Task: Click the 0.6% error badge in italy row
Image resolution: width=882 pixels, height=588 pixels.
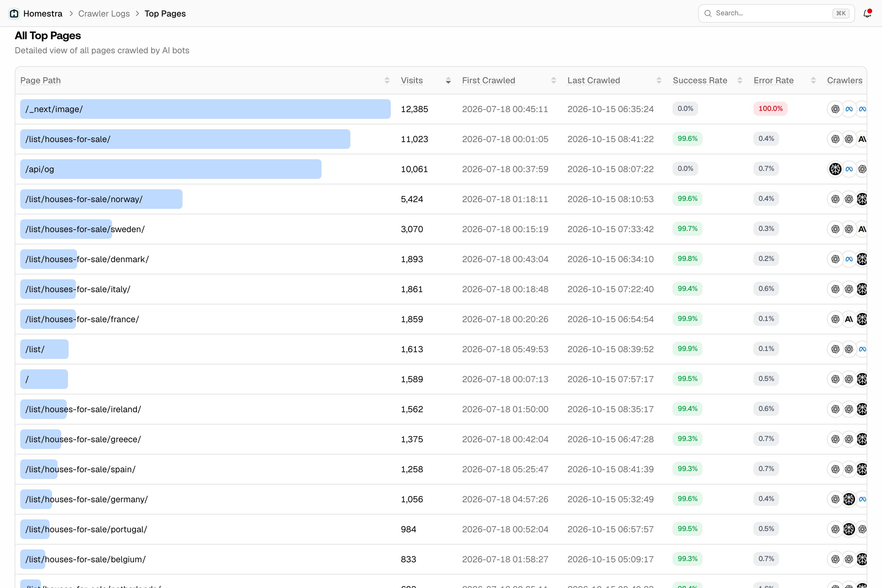Action: click(766, 289)
